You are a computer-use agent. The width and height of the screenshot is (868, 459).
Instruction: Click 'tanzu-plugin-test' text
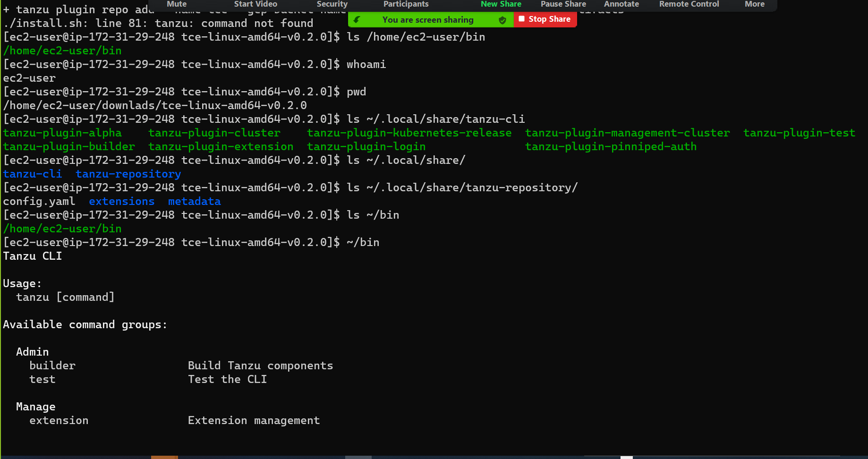coord(800,133)
